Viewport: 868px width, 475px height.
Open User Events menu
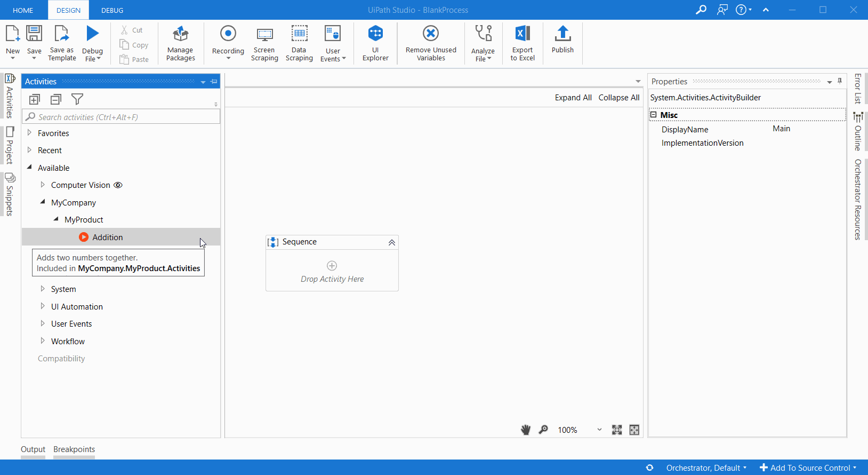333,43
